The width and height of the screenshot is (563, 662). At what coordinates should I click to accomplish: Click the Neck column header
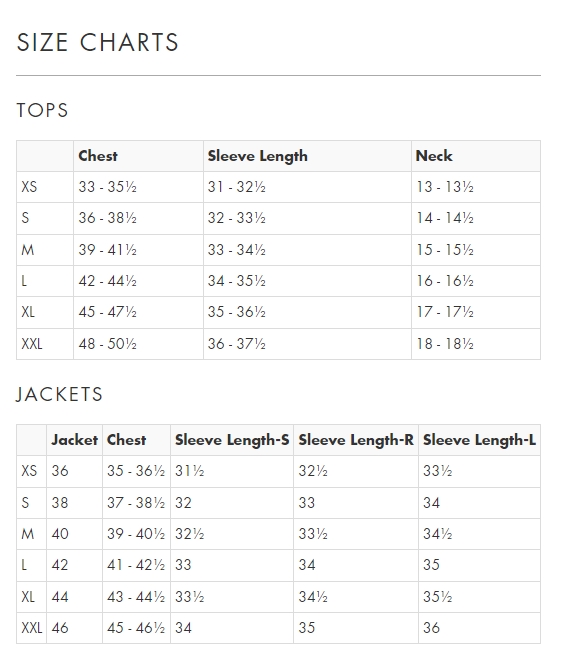(x=434, y=156)
